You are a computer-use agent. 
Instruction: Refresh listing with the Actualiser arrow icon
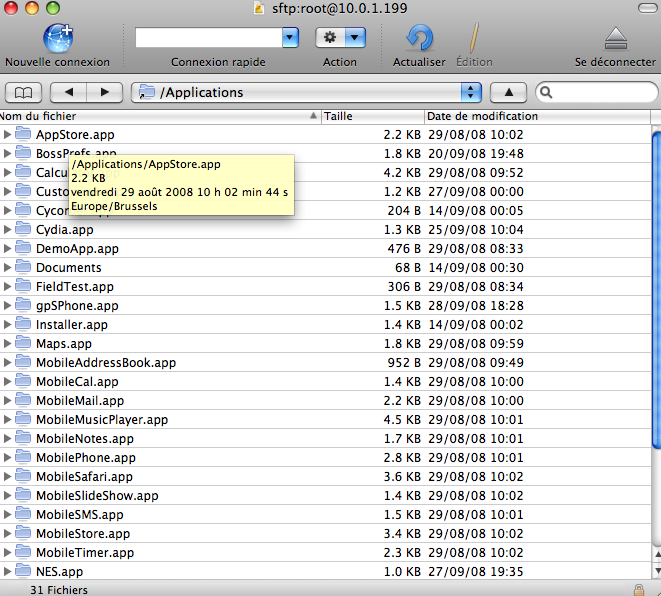[x=419, y=38]
